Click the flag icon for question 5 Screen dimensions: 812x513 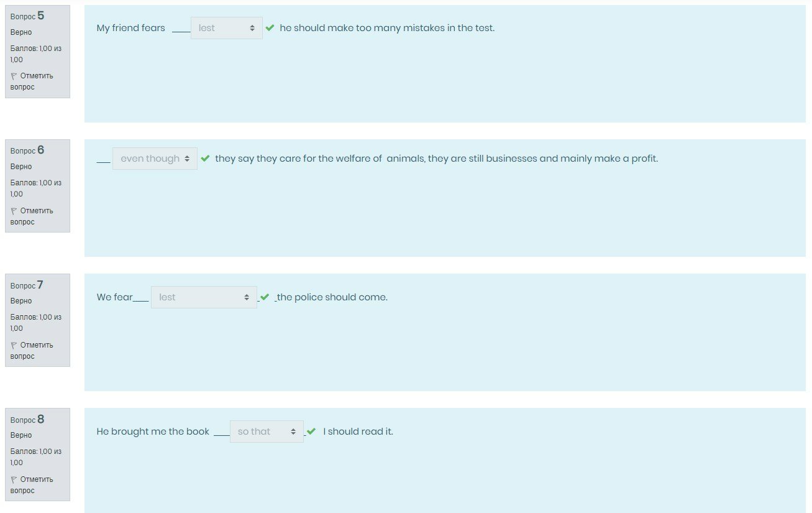tap(14, 76)
